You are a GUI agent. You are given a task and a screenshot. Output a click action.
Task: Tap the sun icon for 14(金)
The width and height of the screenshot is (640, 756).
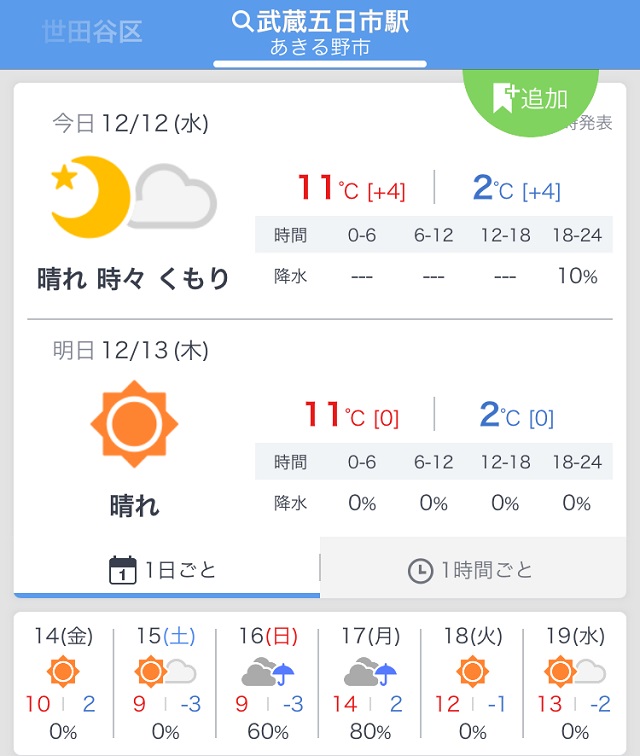pos(63,671)
